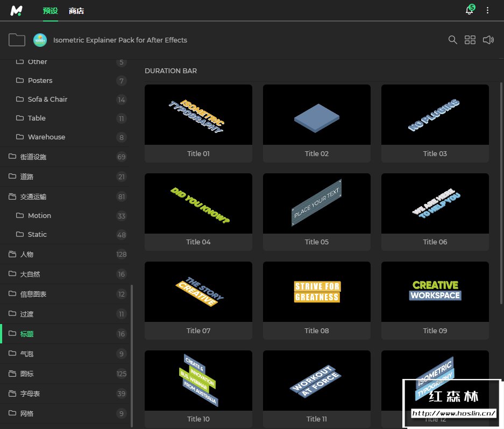
Task: Click the Motion Bro logo icon
Action: [16, 11]
